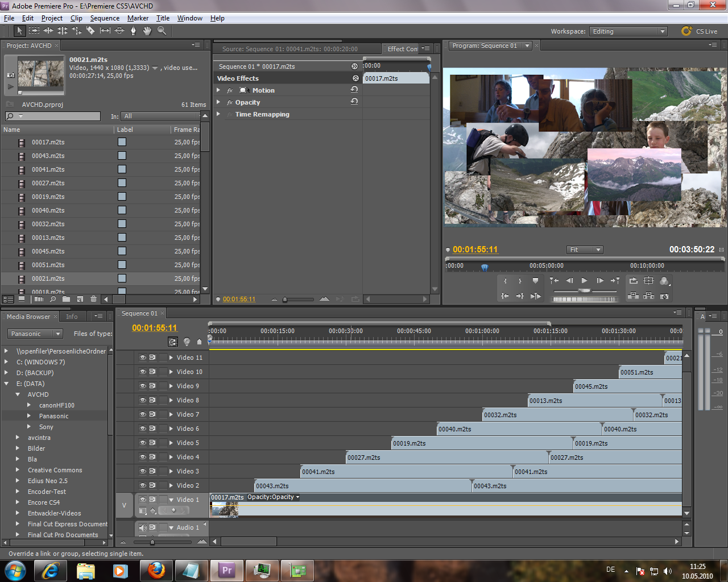
Task: Toggle label checkbox of 00043.m2ts
Action: pos(122,156)
